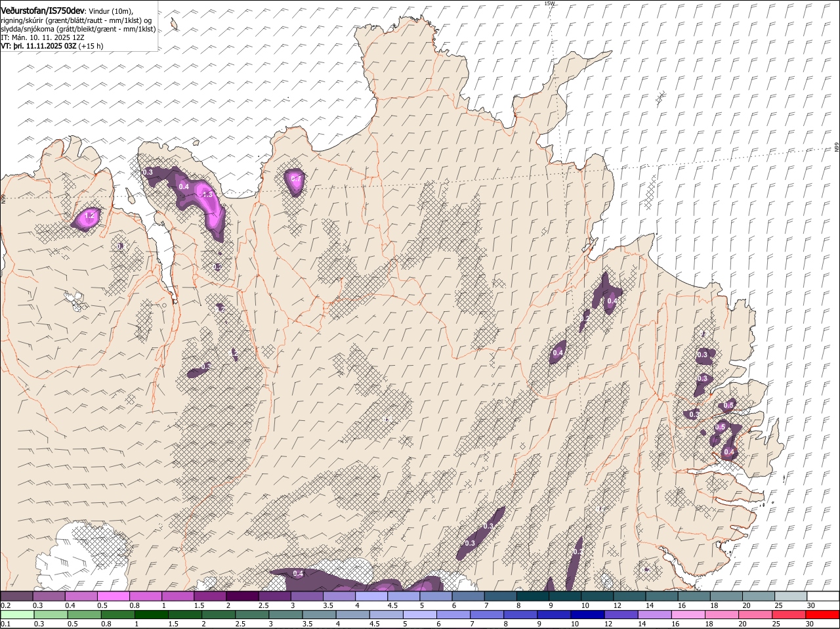Image resolution: width=840 pixels, height=629 pixels.
Task: Click the dark teal swatch at 8 in the upper legend
Action: (x=533, y=596)
